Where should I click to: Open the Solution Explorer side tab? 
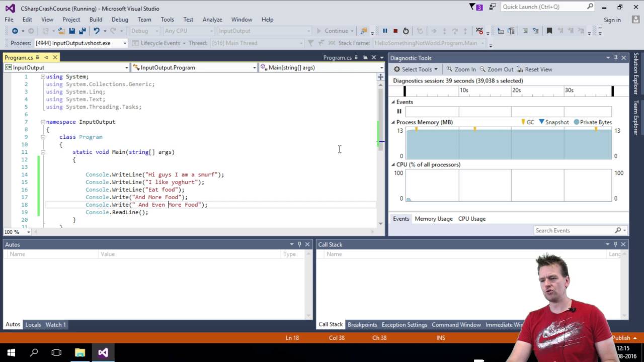point(636,74)
